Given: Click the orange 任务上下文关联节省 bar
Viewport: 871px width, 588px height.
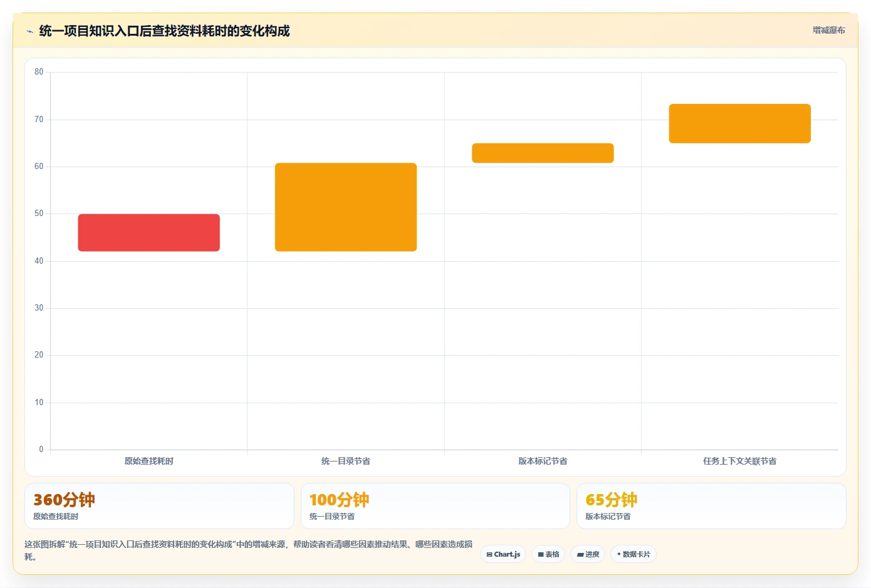Looking at the screenshot, I should (740, 123).
